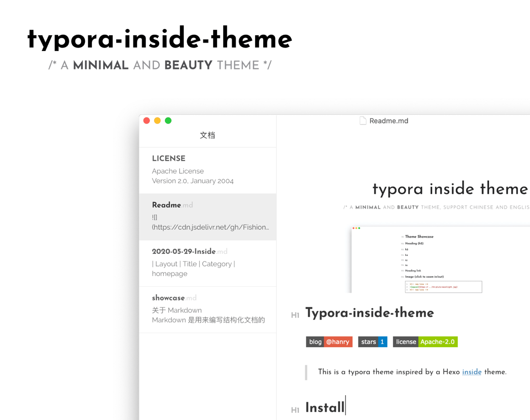530x420 pixels.
Task: Click the H1 marker beside Typora-inside-theme
Action: coord(295,315)
